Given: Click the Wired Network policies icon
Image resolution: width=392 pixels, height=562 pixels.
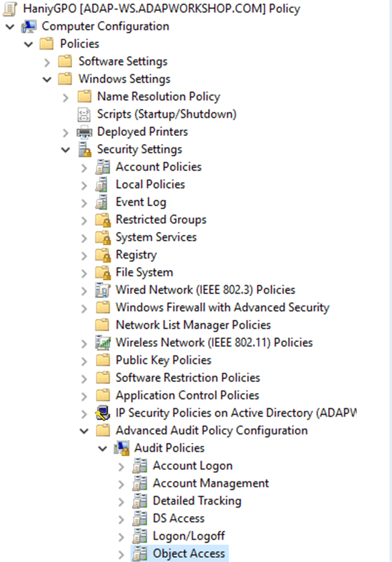Looking at the screenshot, I should 103,290.
